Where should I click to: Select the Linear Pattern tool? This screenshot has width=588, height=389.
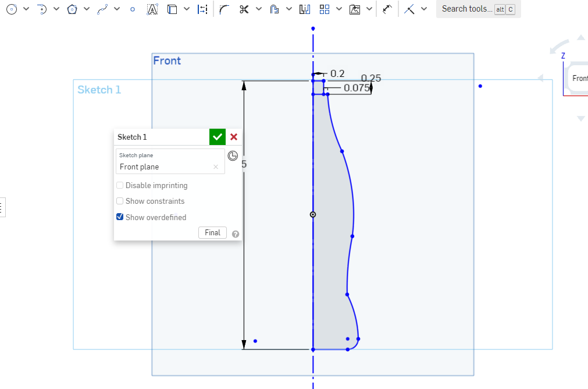click(x=326, y=9)
